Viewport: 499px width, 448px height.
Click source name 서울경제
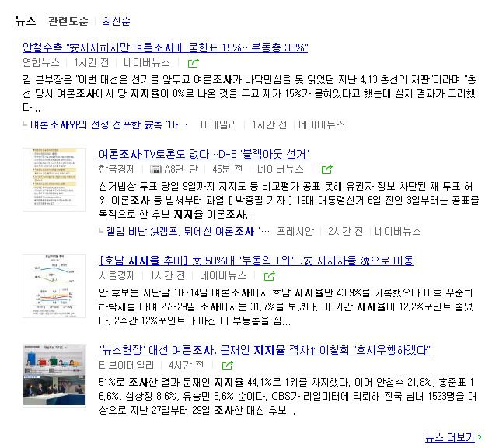click(117, 276)
